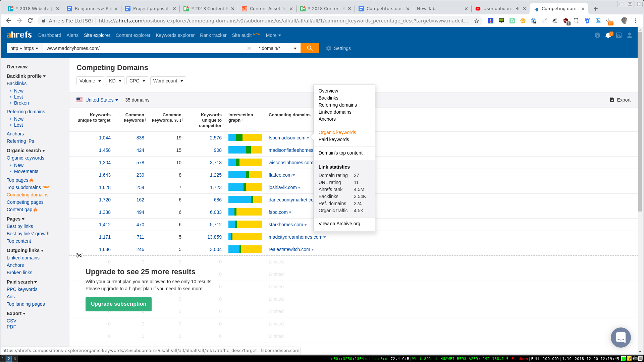
Task: Select Referring domains in the popup menu
Action: tap(337, 105)
